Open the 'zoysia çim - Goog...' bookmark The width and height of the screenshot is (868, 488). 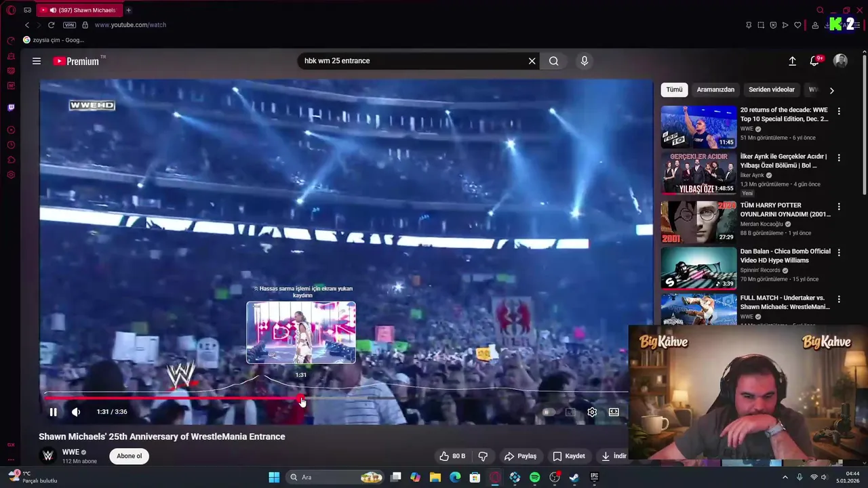(x=54, y=40)
